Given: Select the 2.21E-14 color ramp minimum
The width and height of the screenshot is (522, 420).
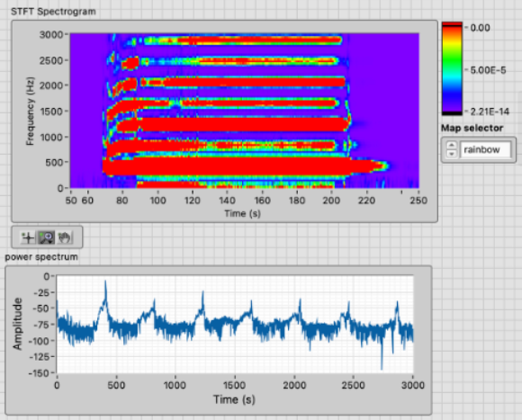Looking at the screenshot, I should (x=490, y=112).
